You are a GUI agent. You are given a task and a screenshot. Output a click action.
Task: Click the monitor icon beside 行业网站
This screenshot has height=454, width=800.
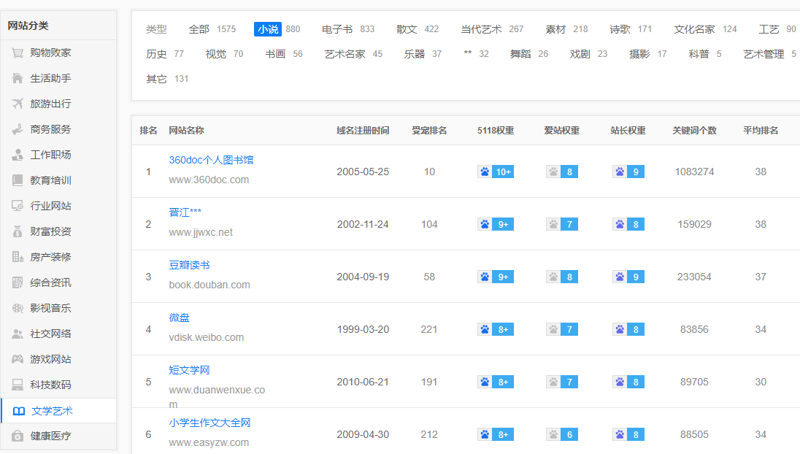[x=17, y=206]
